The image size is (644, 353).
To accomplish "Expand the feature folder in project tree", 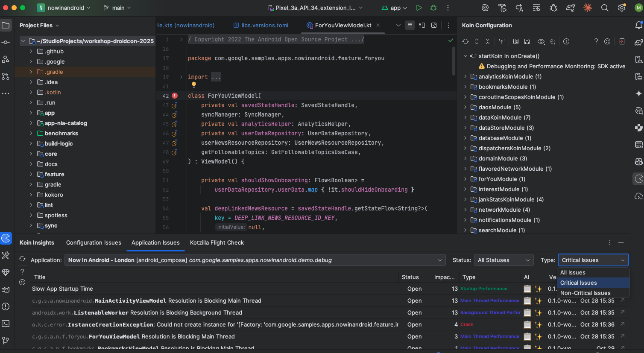I will point(31,174).
